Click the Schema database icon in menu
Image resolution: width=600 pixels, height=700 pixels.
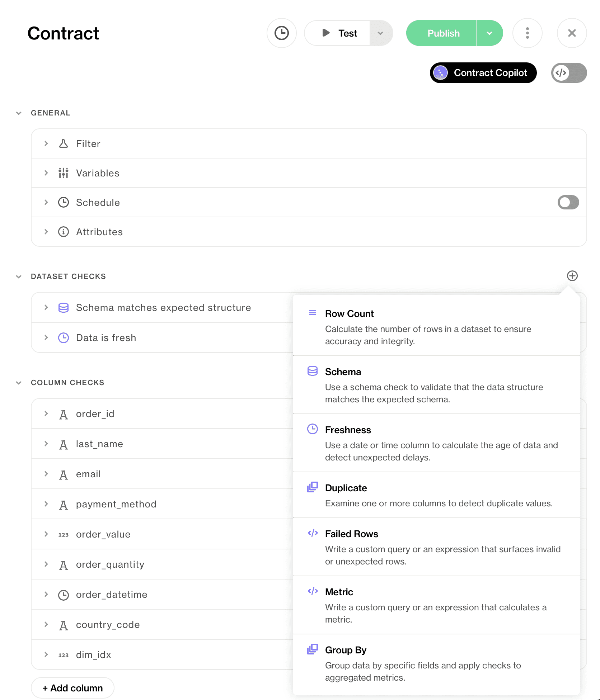tap(313, 371)
